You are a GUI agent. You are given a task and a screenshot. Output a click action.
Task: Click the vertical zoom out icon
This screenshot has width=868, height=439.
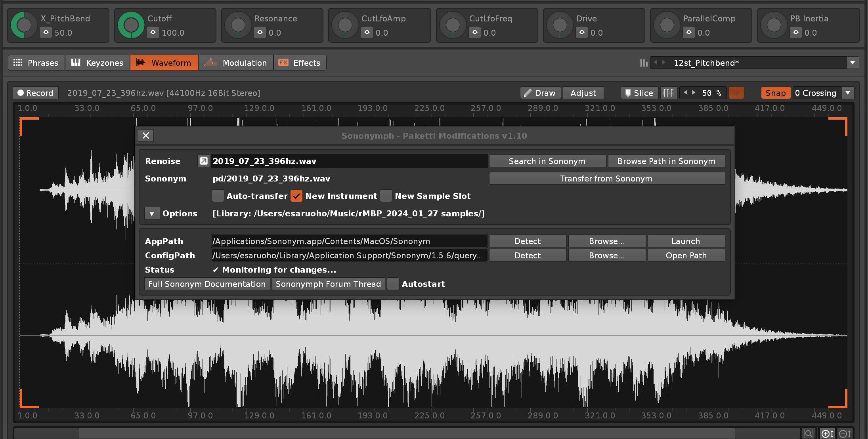coord(845,433)
